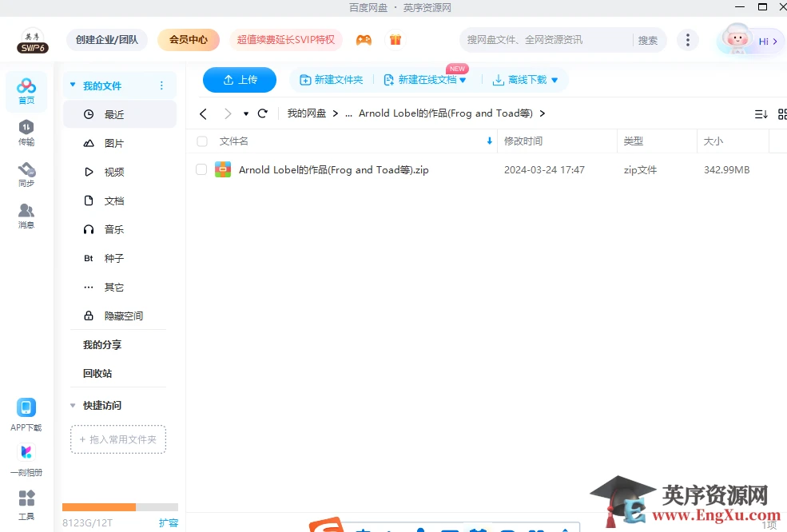Select the Arnold Lobel zip file name
Image resolution: width=787 pixels, height=532 pixels.
click(334, 169)
